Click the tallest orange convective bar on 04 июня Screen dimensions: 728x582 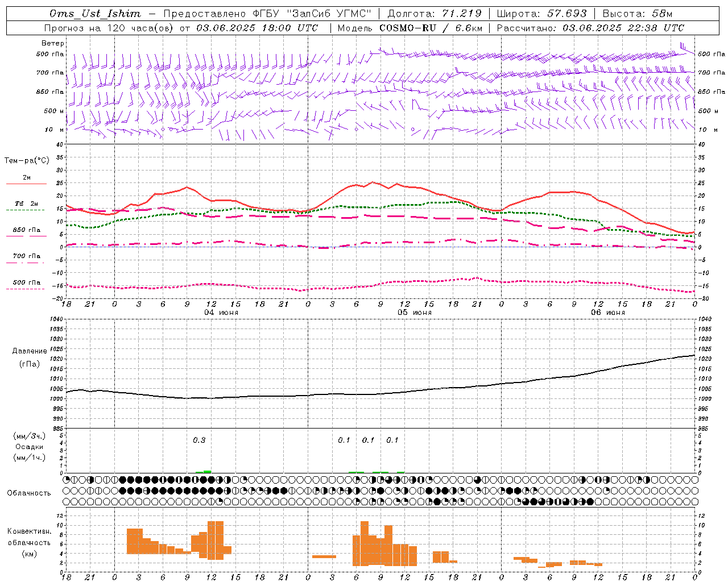pos(216,541)
